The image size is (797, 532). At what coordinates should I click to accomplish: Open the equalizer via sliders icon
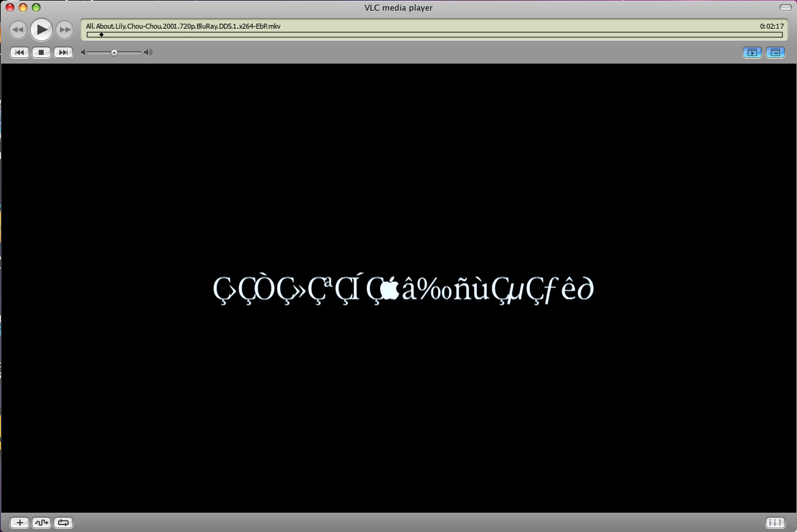[775, 523]
